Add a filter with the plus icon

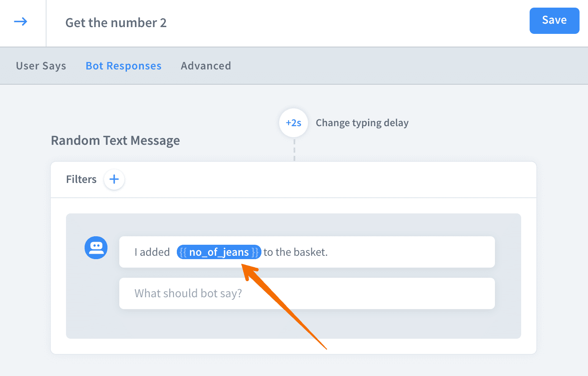click(x=114, y=180)
